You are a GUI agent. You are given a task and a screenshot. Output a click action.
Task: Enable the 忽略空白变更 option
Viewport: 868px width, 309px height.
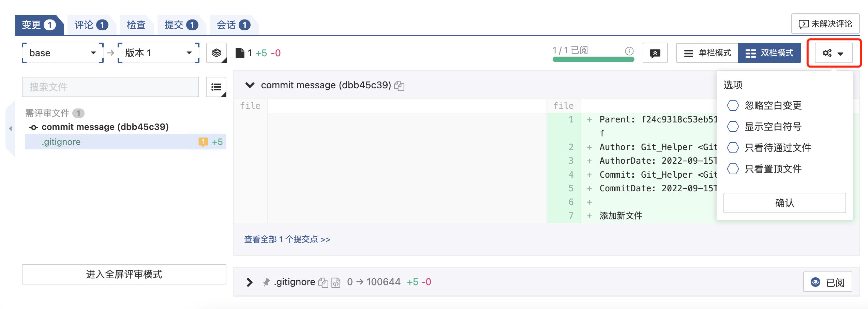pos(733,105)
